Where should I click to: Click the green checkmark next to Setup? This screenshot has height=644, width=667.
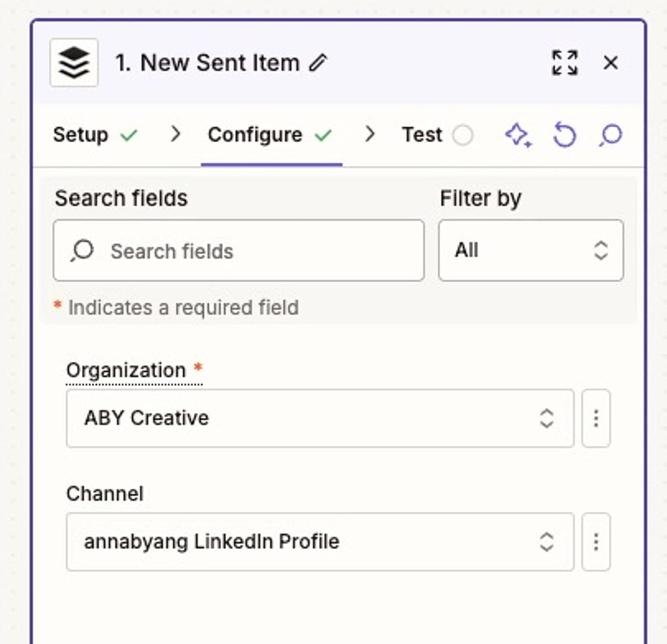[x=130, y=135]
